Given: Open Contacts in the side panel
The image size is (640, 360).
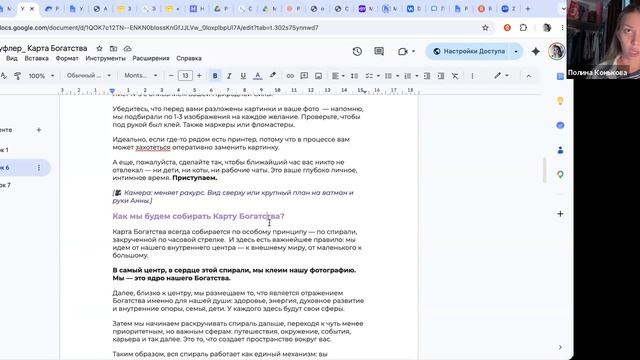Looking at the screenshot, I should [560, 150].
